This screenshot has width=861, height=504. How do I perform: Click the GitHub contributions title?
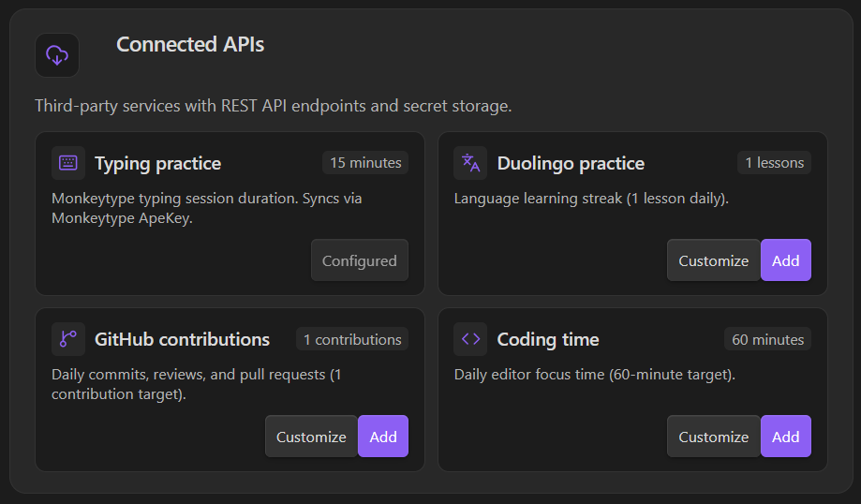182,339
